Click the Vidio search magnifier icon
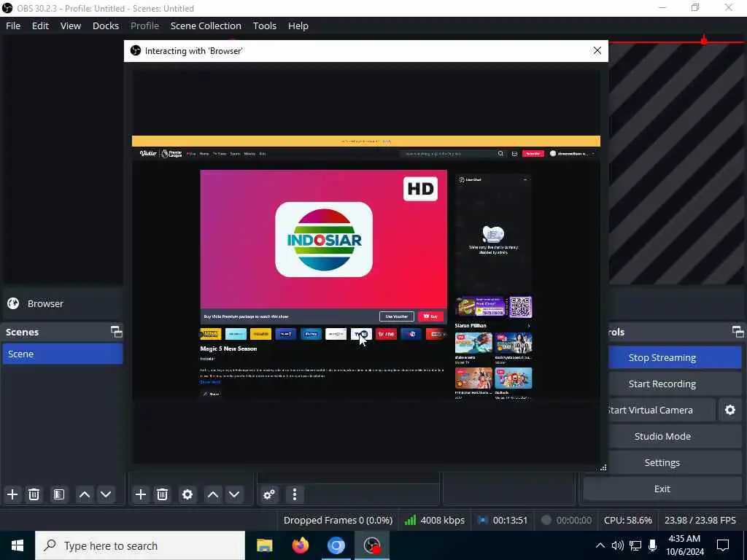 click(x=500, y=154)
